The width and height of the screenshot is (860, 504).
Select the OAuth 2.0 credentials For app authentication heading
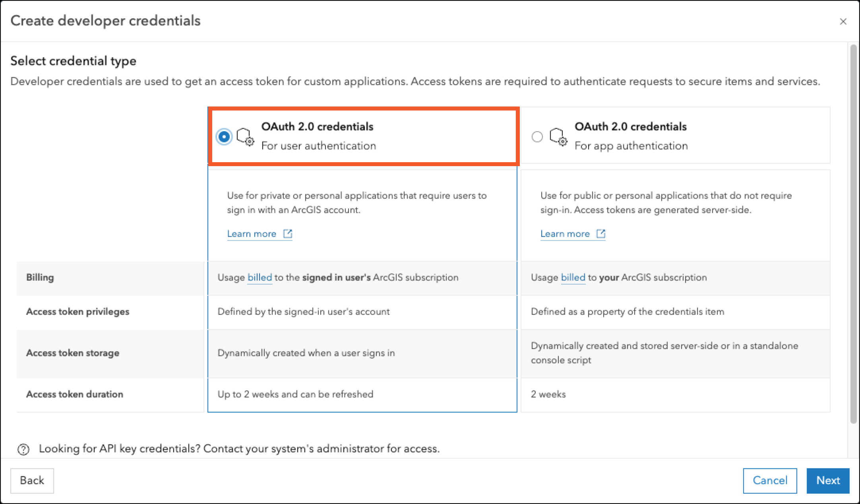631,136
